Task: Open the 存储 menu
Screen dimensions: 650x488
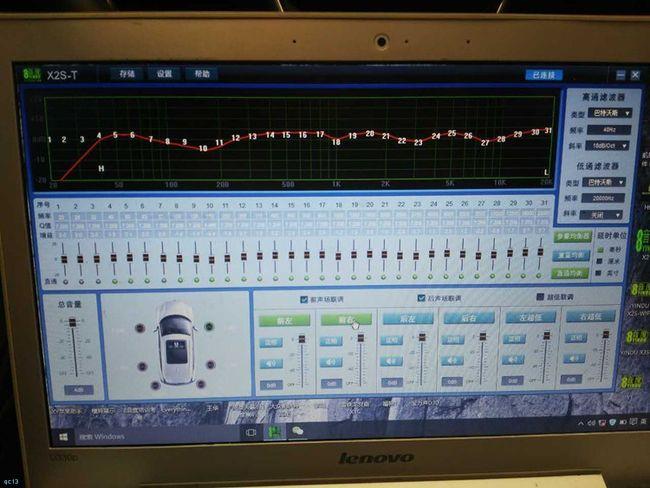Action: 127,74
